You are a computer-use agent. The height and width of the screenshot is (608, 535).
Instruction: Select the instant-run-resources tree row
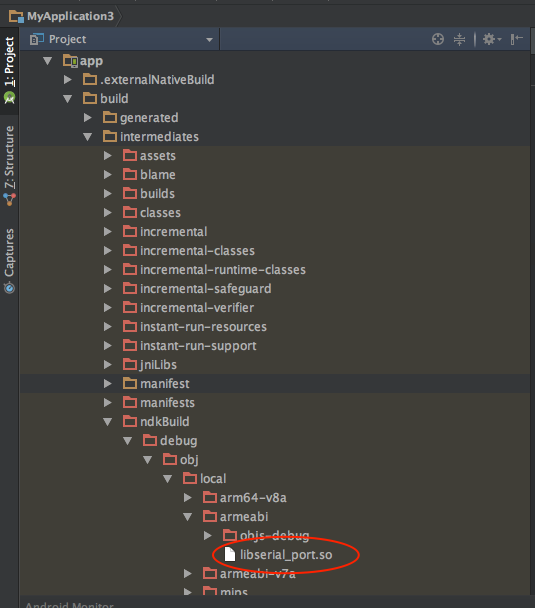tap(275, 327)
